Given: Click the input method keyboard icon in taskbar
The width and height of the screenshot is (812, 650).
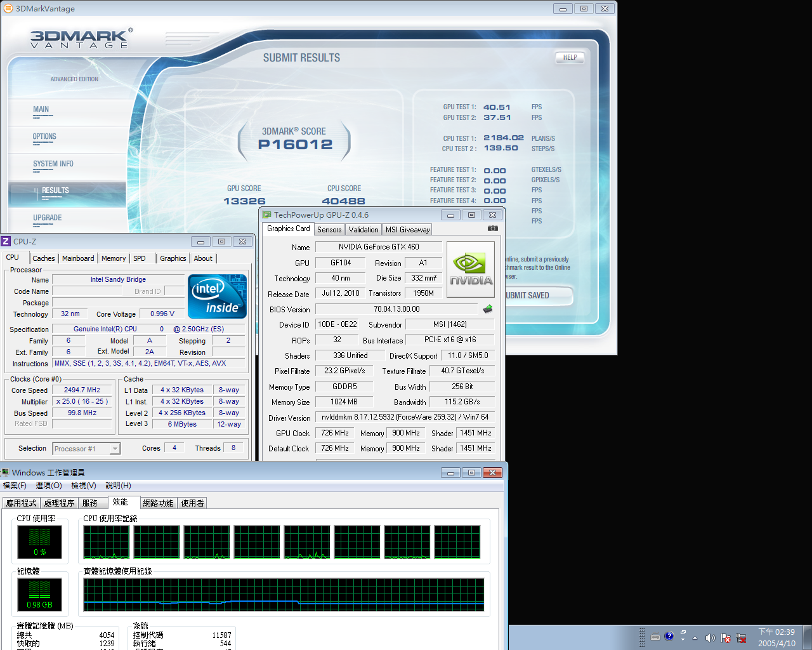Looking at the screenshot, I should tap(655, 637).
